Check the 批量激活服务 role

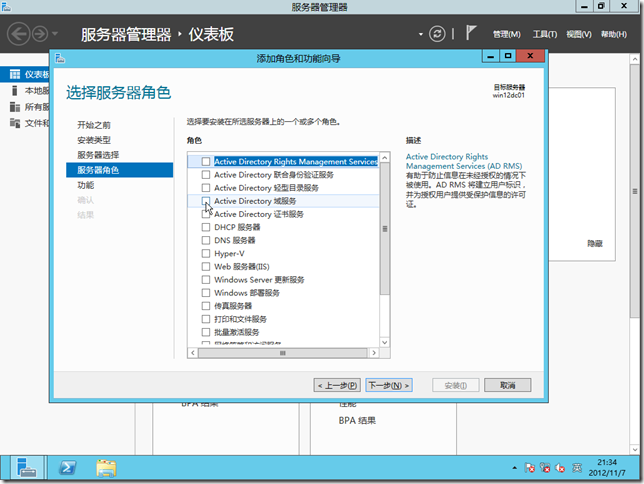(x=206, y=332)
